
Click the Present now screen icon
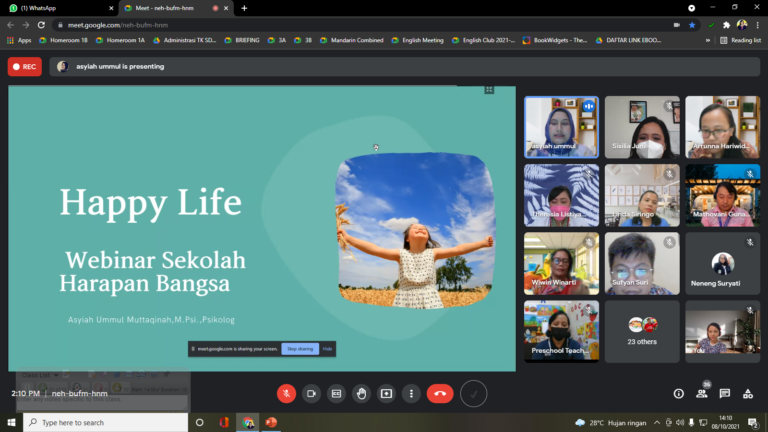386,394
